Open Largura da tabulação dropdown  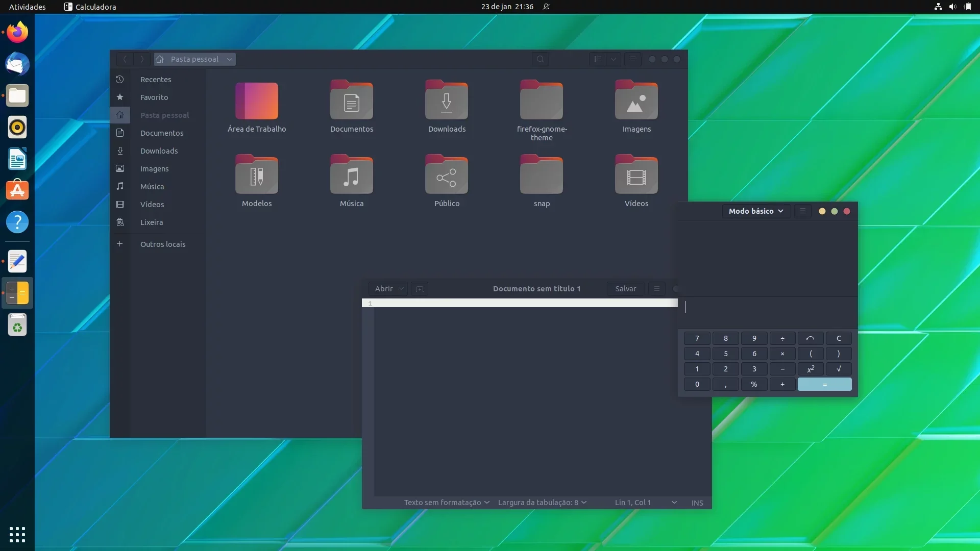[x=542, y=503]
